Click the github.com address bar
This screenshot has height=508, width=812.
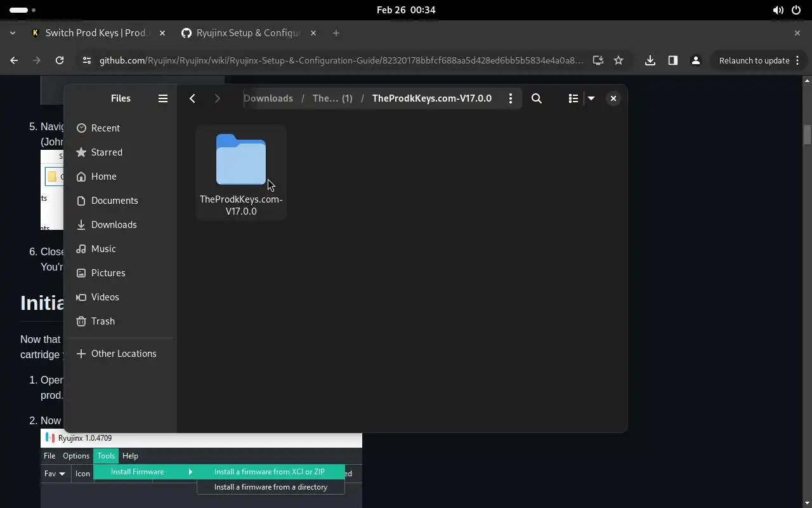click(x=341, y=60)
